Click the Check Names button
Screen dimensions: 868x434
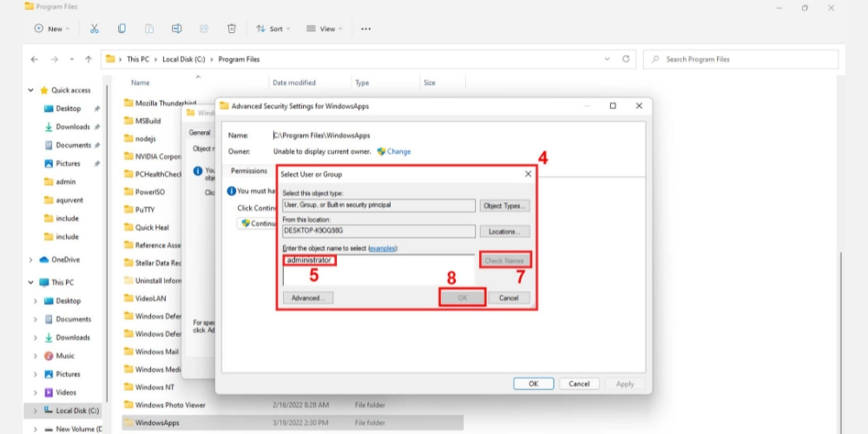coord(503,260)
